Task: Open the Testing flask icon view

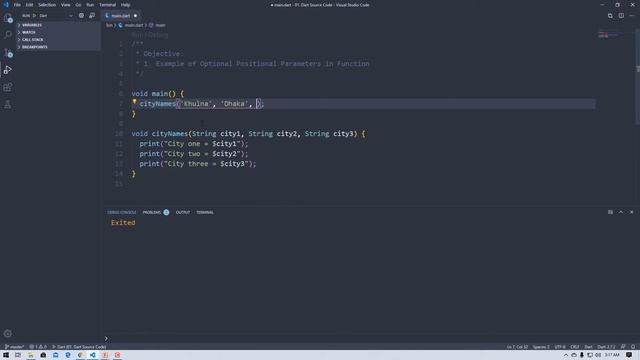Action: click(x=8, y=104)
